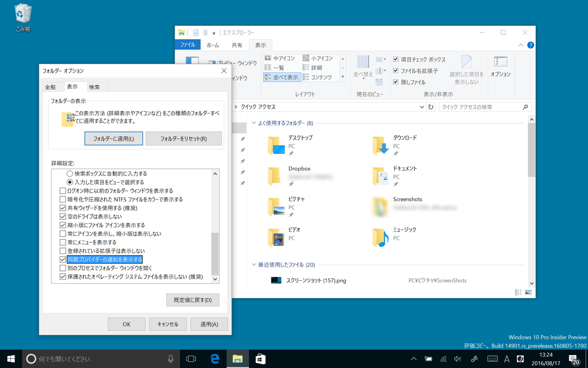Image resolution: width=588 pixels, height=368 pixels.
Task: Enable 項目チェック ボックス in the ribbon
Action: (396, 59)
